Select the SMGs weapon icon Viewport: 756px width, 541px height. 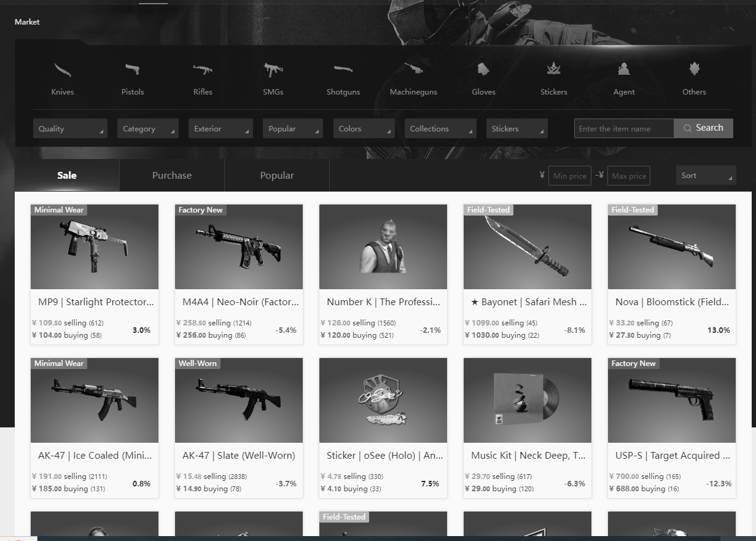pos(273,69)
